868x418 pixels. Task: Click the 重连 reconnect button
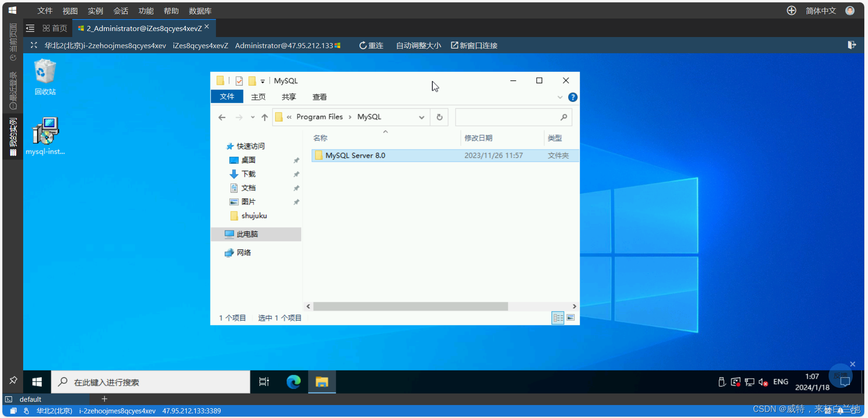[x=371, y=45]
